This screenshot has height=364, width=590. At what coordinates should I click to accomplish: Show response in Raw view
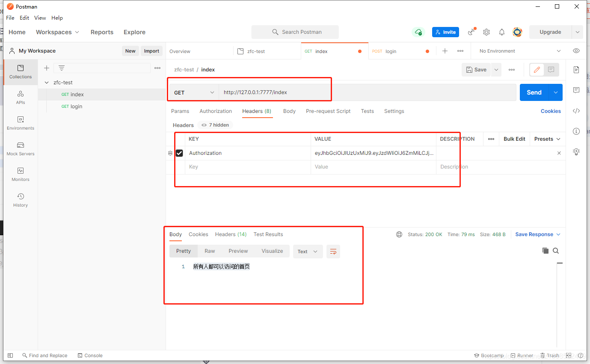(x=210, y=251)
